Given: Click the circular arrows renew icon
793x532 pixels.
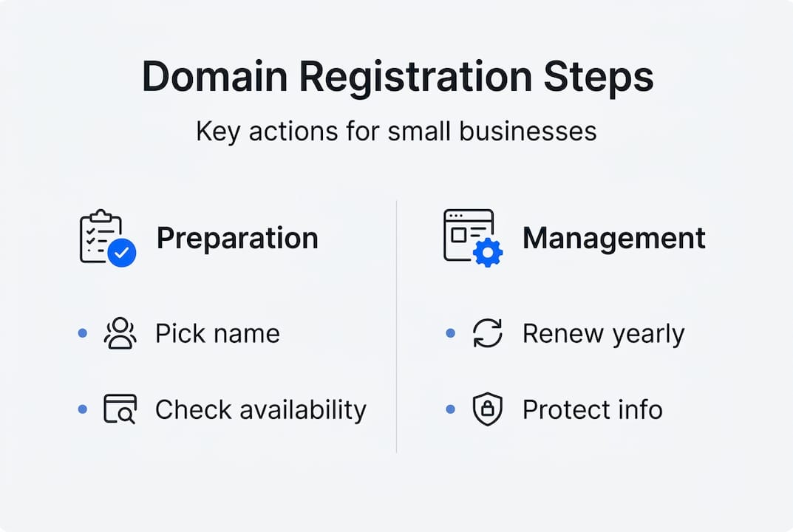Looking at the screenshot, I should pyautogui.click(x=488, y=333).
